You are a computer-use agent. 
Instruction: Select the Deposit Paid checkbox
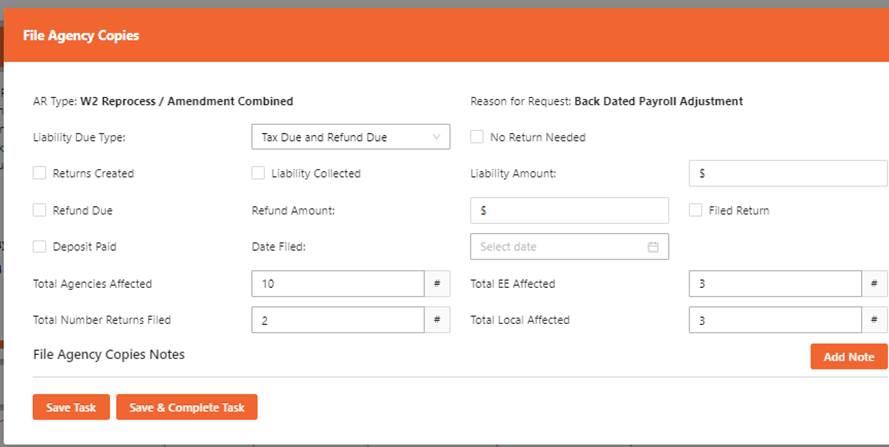[40, 247]
